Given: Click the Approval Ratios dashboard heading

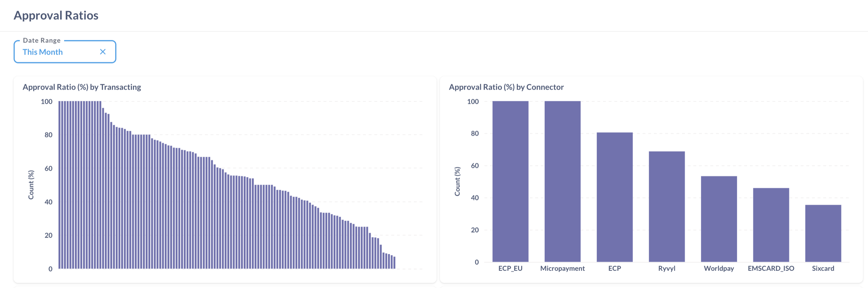Looking at the screenshot, I should coord(56,16).
